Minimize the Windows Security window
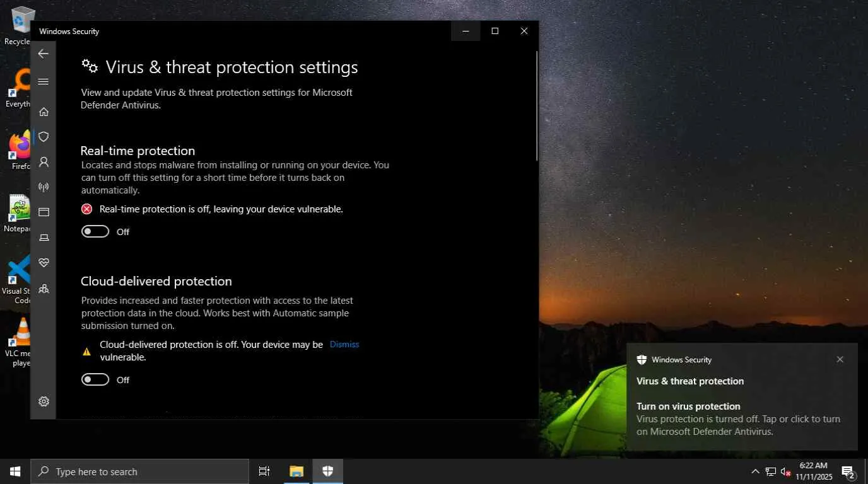Viewport: 868px width, 484px height. pos(466,31)
